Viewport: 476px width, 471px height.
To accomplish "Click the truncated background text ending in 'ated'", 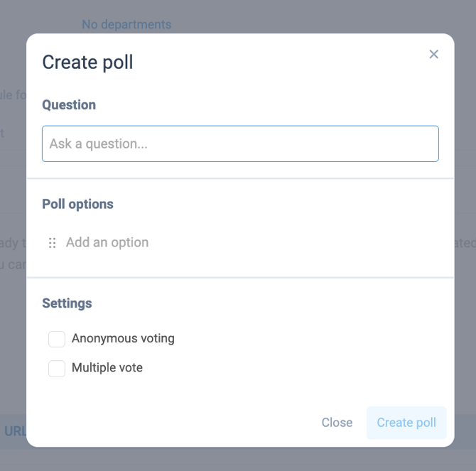I will (x=465, y=243).
